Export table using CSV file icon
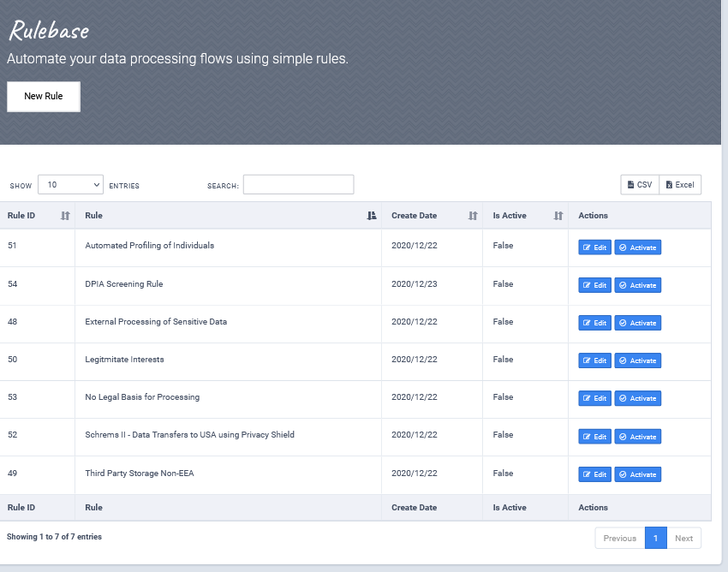 click(x=630, y=185)
